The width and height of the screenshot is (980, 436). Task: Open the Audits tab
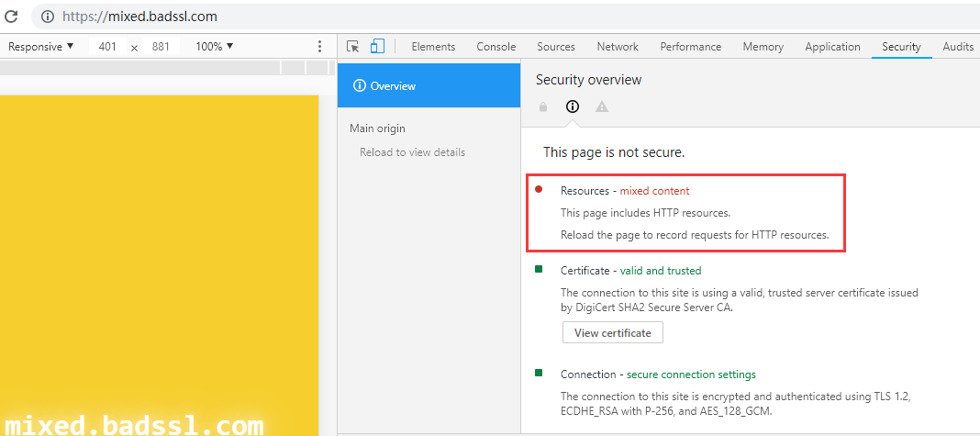(958, 47)
